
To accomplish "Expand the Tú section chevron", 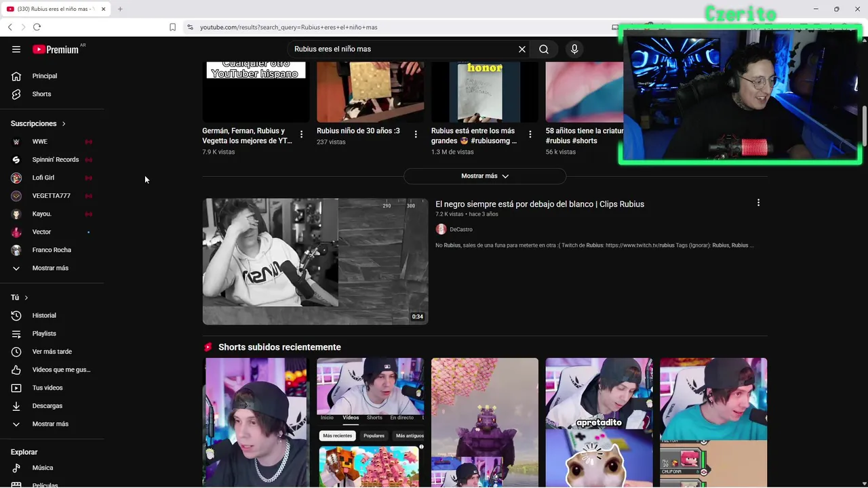I will [x=26, y=298].
